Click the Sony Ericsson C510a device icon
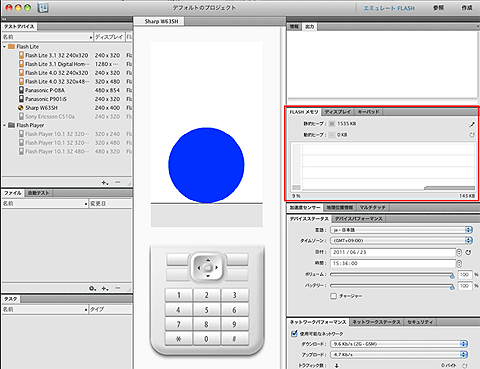 tap(21, 116)
